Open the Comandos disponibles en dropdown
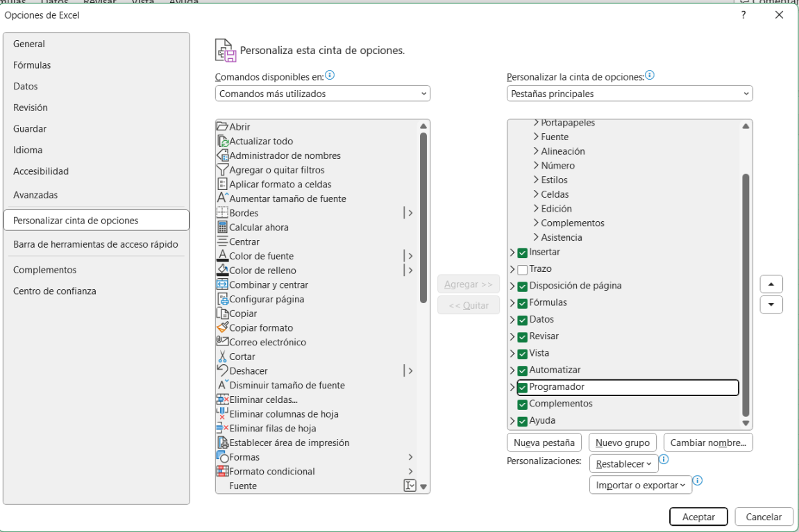 tap(323, 94)
